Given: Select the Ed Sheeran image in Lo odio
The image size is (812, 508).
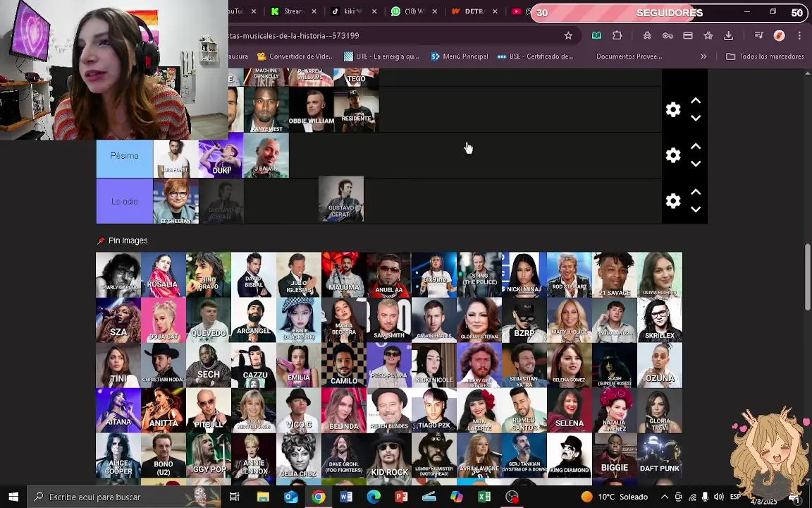Looking at the screenshot, I should pyautogui.click(x=176, y=201).
